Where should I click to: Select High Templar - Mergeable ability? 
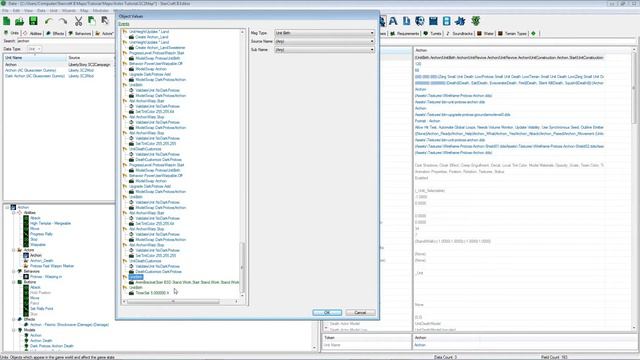50,223
